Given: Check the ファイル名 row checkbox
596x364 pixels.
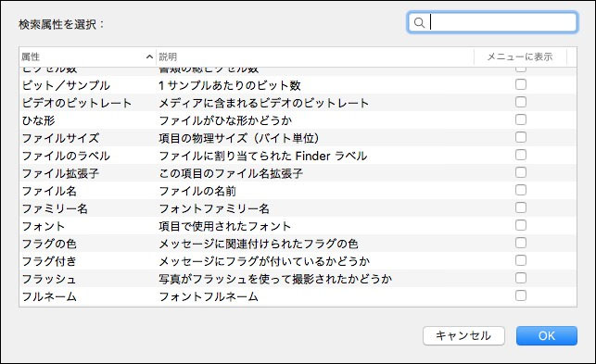Looking at the screenshot, I should (x=521, y=190).
